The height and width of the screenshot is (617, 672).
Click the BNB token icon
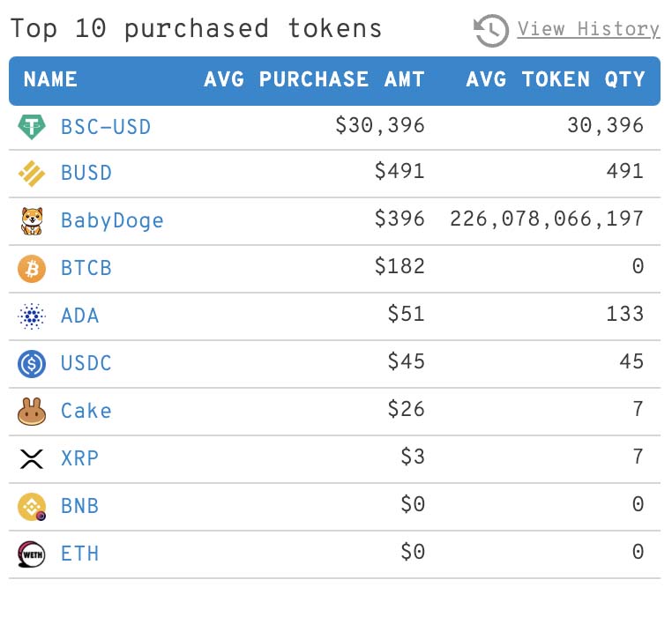click(31, 507)
